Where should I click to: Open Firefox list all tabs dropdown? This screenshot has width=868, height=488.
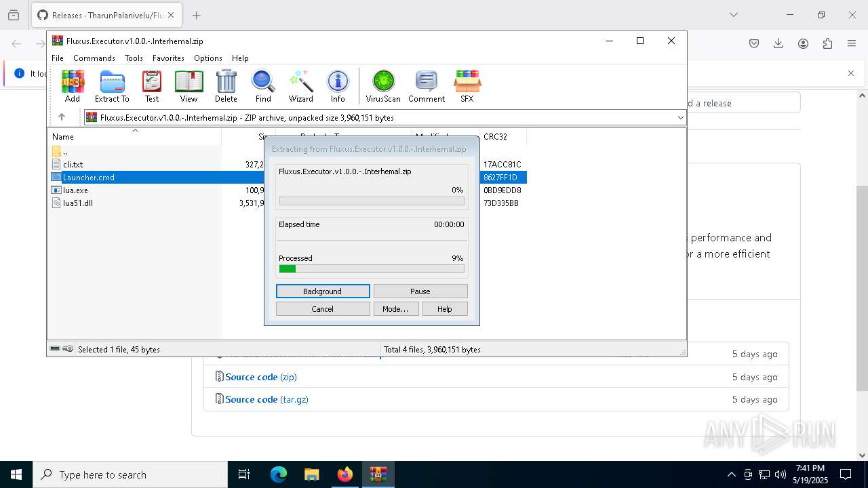(734, 15)
